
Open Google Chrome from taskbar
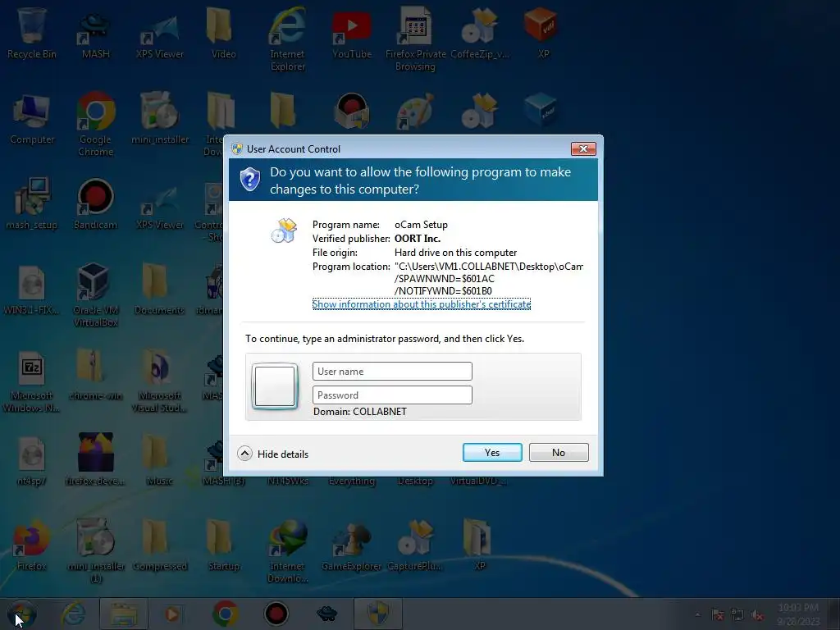(225, 614)
